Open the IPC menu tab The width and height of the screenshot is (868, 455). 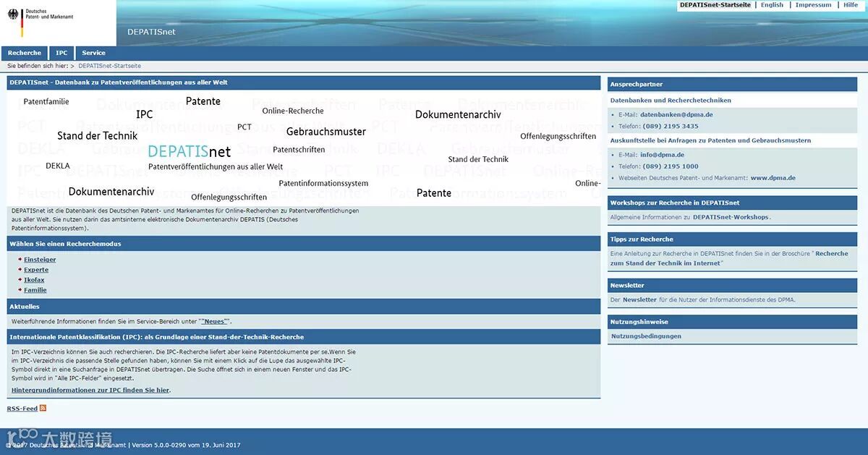61,53
